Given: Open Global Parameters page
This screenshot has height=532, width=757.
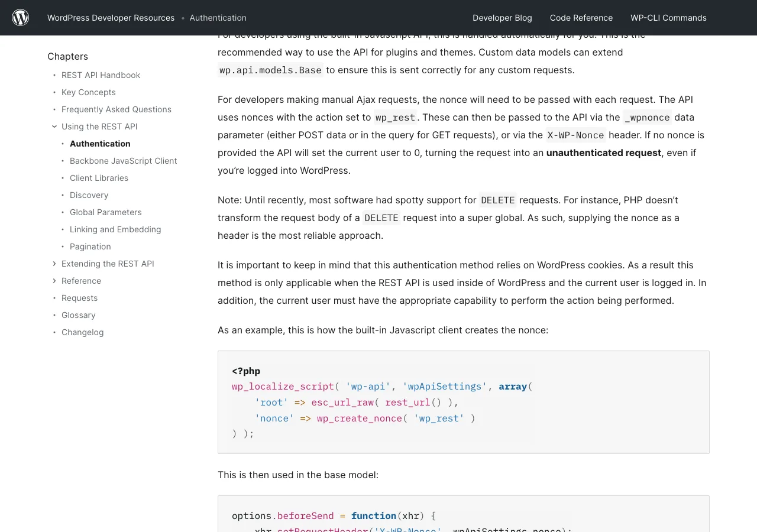Looking at the screenshot, I should pyautogui.click(x=106, y=212).
